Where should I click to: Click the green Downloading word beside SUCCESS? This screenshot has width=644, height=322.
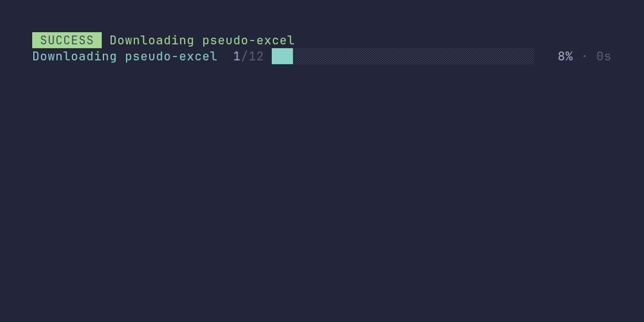point(152,40)
